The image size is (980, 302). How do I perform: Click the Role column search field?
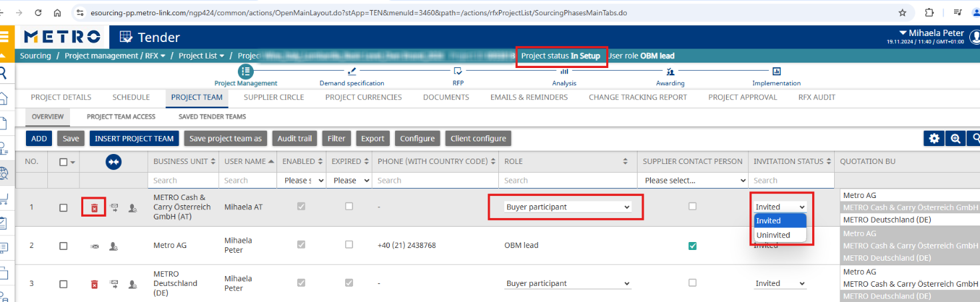pyautogui.click(x=566, y=181)
